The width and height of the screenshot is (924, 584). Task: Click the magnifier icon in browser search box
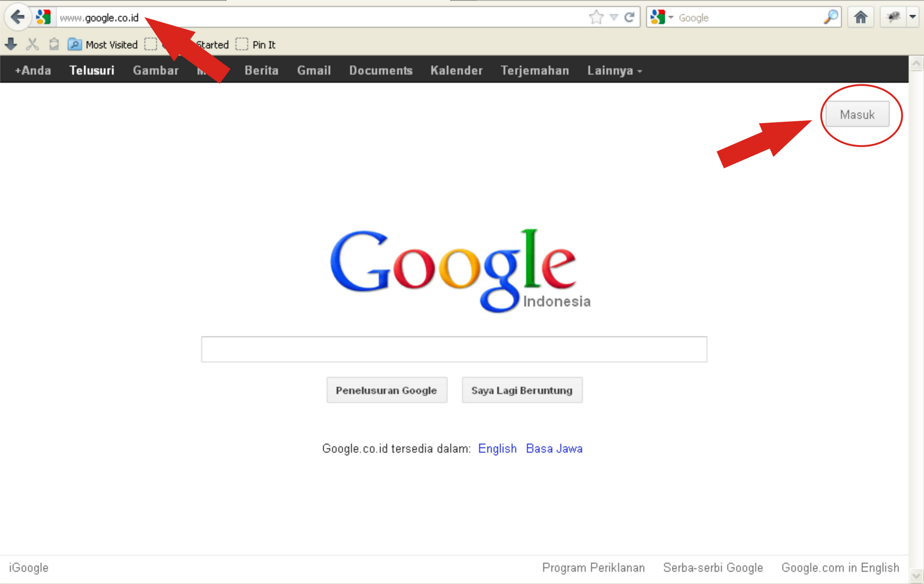(x=830, y=17)
